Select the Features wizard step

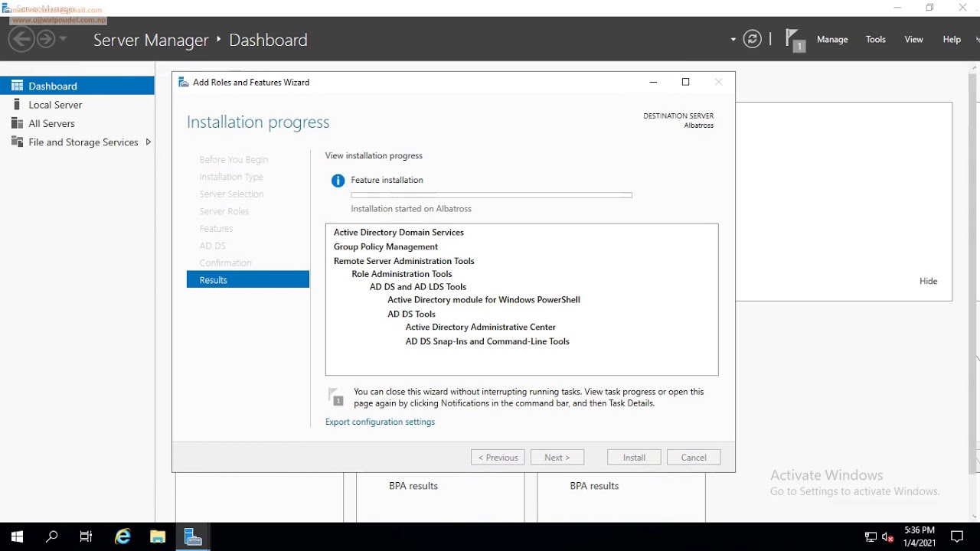[216, 228]
